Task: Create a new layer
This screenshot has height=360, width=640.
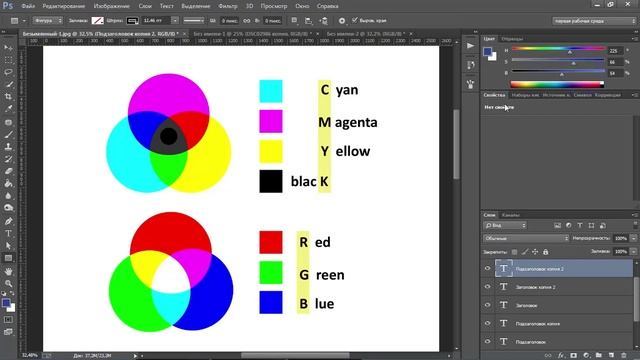Action: [x=611, y=356]
